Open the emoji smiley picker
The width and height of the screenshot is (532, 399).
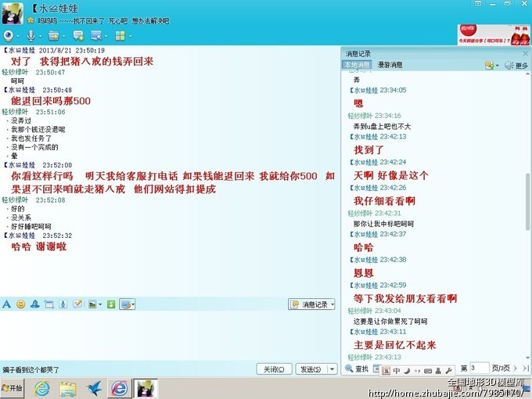point(20,304)
